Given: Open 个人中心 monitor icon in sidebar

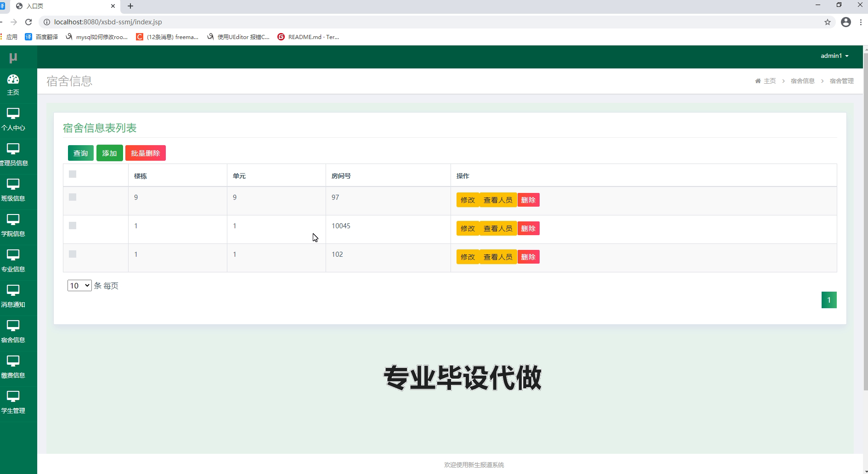Looking at the screenshot, I should [13, 113].
